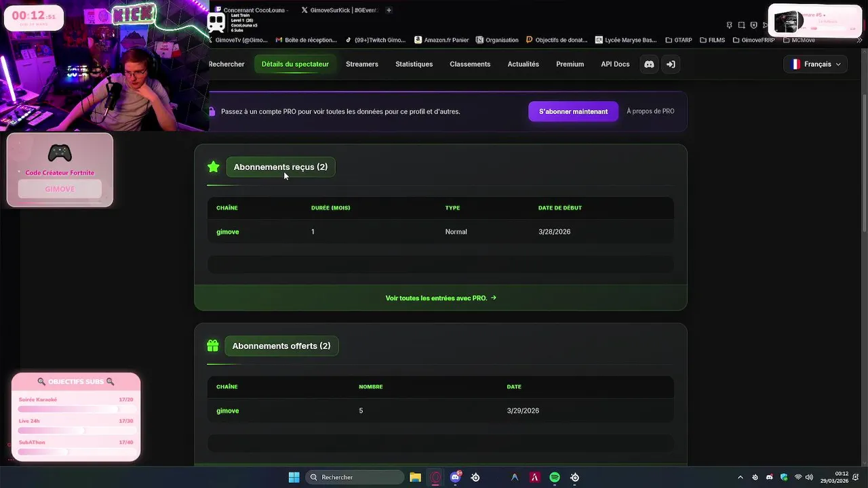Image resolution: width=868 pixels, height=488 pixels.
Task: Switch to GimoveSurKick browser tab
Action: coord(339,10)
